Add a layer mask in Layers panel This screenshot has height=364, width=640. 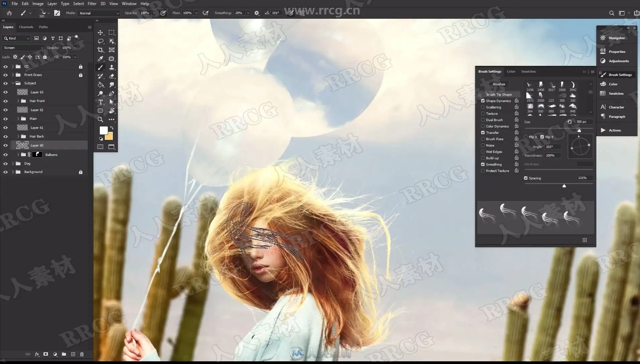[x=46, y=354]
